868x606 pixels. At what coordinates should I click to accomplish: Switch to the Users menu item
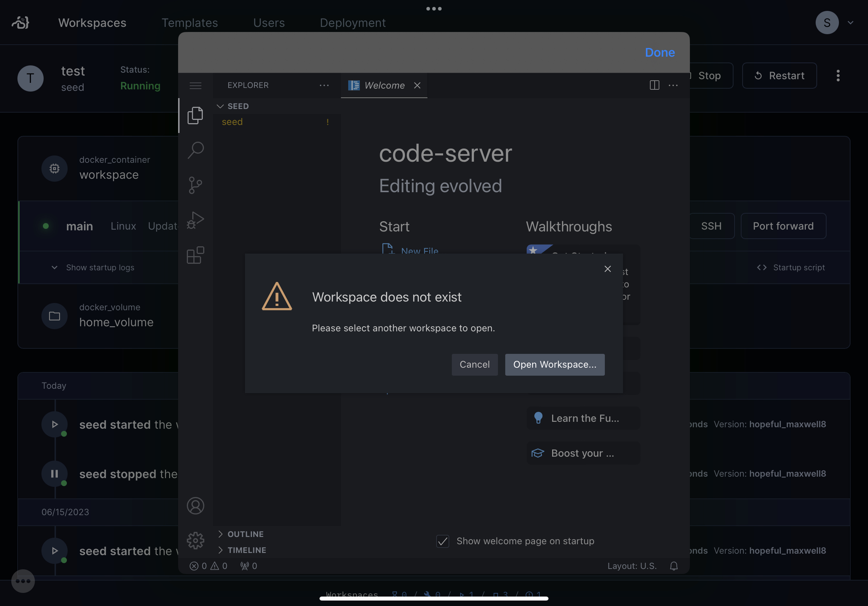(269, 23)
